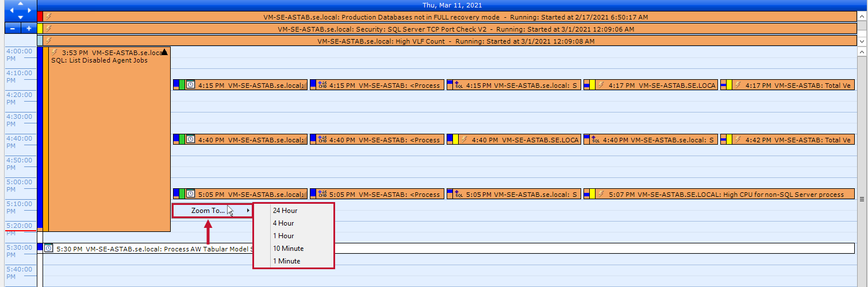Select 4:40 PM VM-SE-ASTAB: <Process event
The image size is (868, 287).
click(377, 139)
